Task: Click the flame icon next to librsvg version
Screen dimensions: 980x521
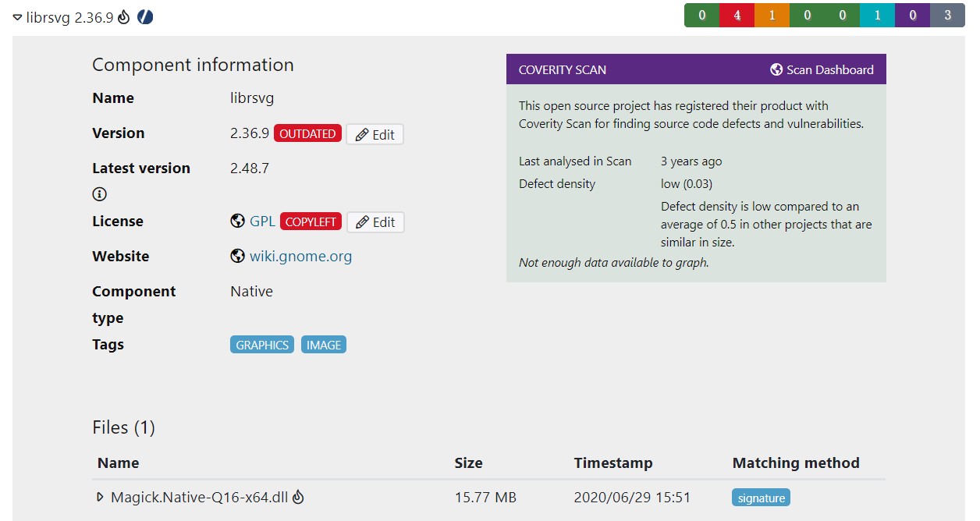Action: click(x=123, y=17)
